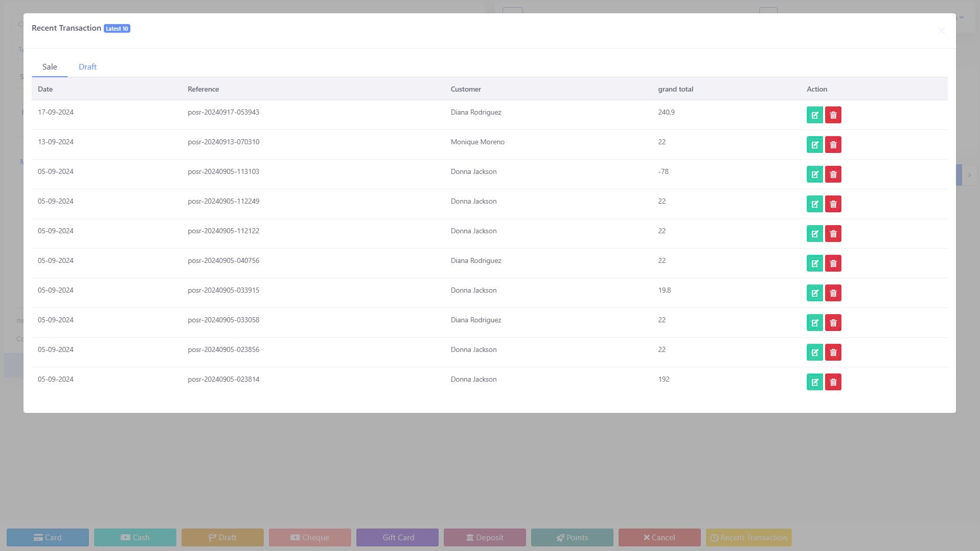Click the grand total column header
This screenshot has height=551, width=980.
point(675,89)
